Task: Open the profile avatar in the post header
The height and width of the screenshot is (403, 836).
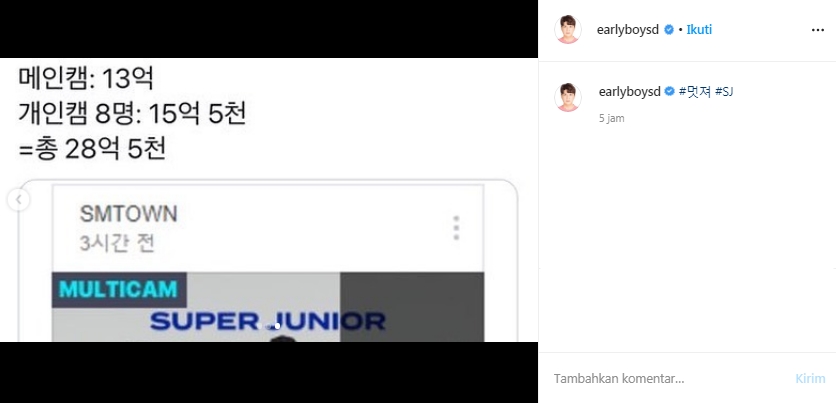Action: pyautogui.click(x=568, y=30)
